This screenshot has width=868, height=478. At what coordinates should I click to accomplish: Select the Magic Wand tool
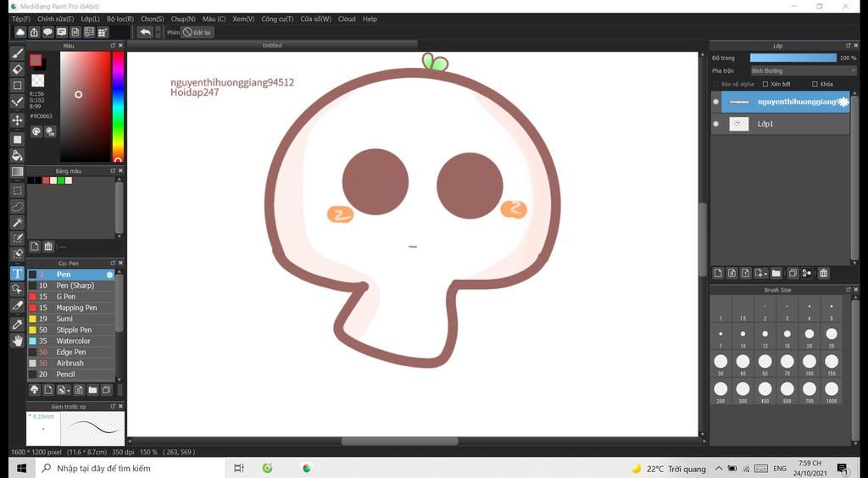(x=17, y=222)
